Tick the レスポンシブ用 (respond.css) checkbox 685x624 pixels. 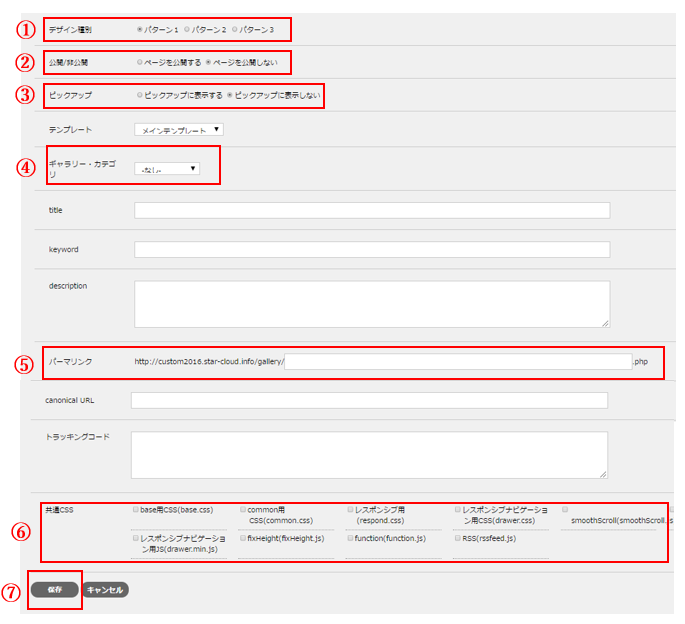click(x=350, y=509)
